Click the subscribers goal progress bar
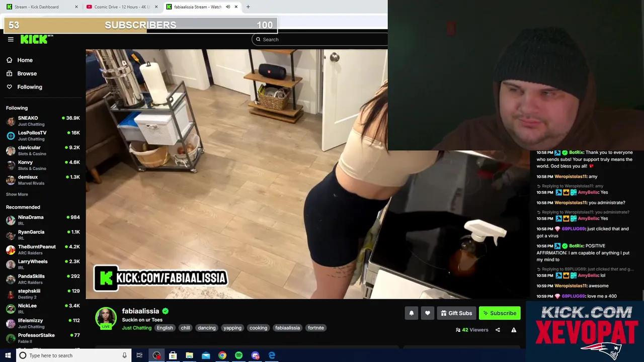 point(140,25)
